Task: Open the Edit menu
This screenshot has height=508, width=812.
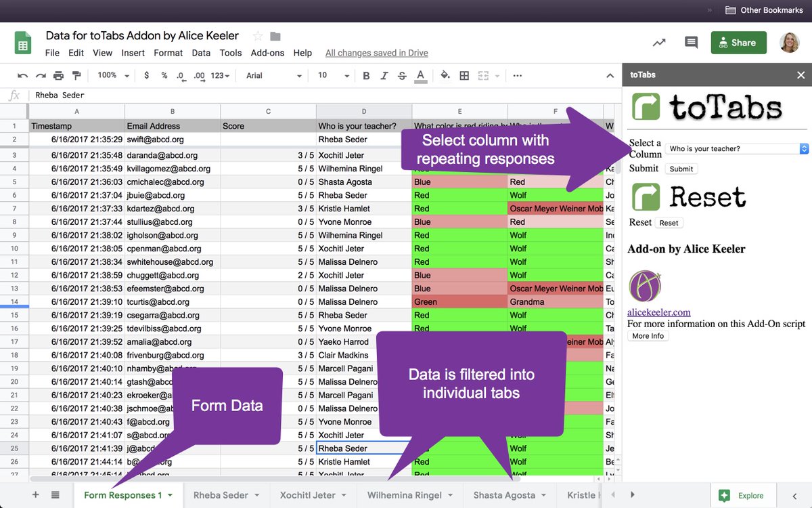Action: 76,53
